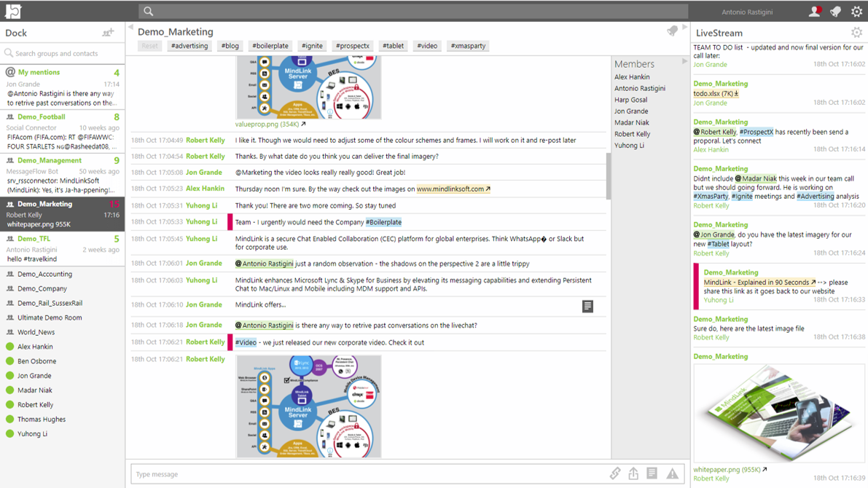Filter by the #ignite tag
The width and height of the screenshot is (868, 488).
point(312,46)
